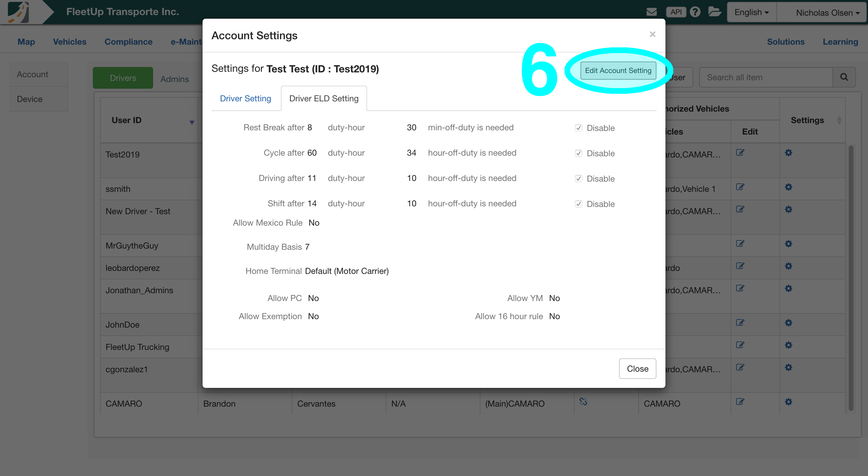The height and width of the screenshot is (476, 868).
Task: Open the API icon in header
Action: pos(676,12)
